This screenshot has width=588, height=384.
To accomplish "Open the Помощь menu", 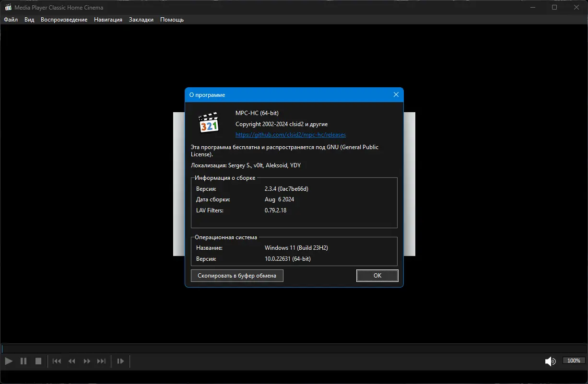I will pos(172,20).
